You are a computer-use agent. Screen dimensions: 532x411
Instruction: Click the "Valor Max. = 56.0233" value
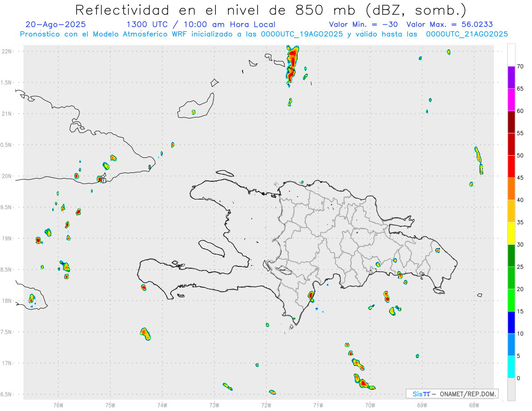(x=450, y=24)
